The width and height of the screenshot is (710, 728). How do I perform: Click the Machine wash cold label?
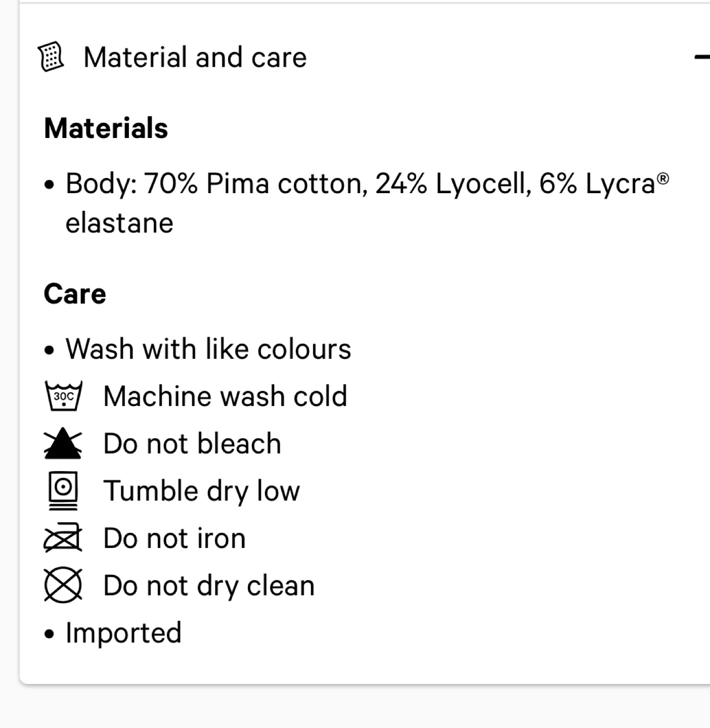226,396
